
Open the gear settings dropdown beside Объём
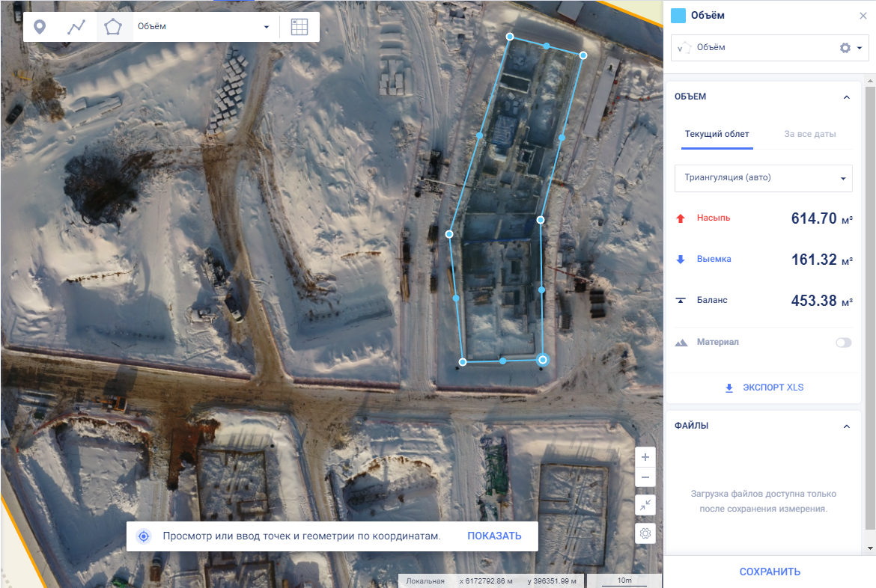[x=851, y=48]
